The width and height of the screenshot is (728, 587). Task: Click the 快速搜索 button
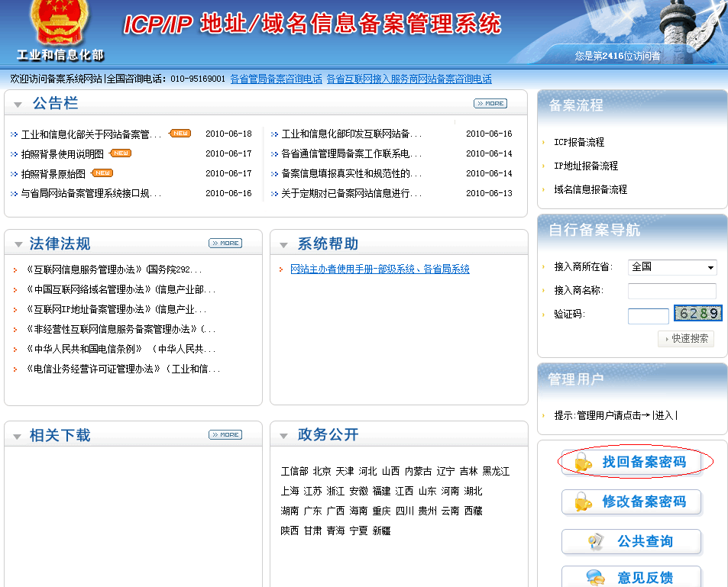click(x=686, y=338)
